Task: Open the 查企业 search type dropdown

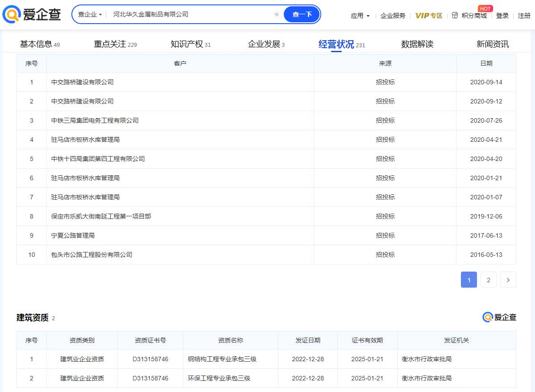Action: pos(90,14)
